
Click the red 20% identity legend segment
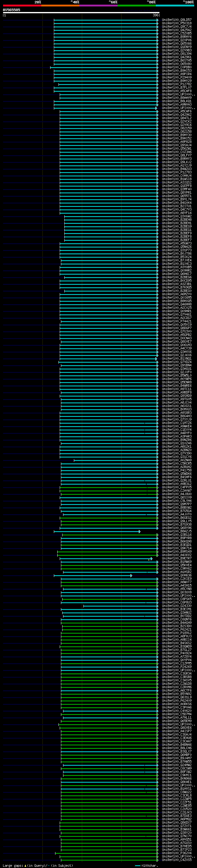pos(22,6)
